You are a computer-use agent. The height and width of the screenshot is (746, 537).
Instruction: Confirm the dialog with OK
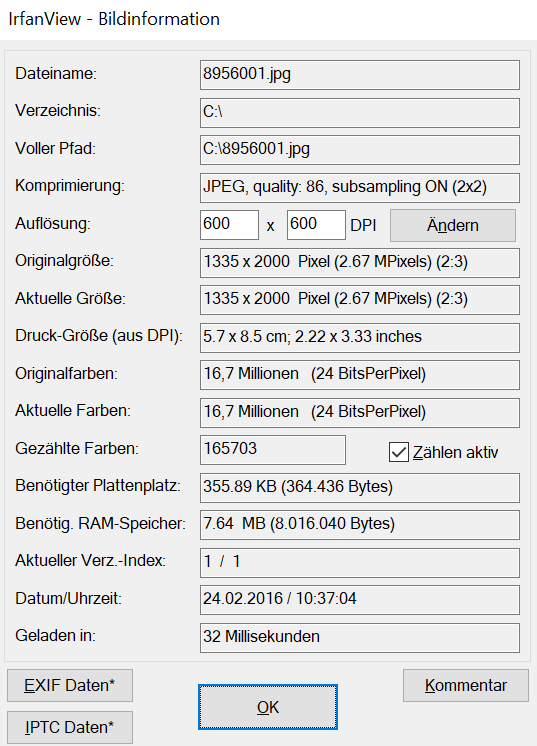[x=268, y=707]
